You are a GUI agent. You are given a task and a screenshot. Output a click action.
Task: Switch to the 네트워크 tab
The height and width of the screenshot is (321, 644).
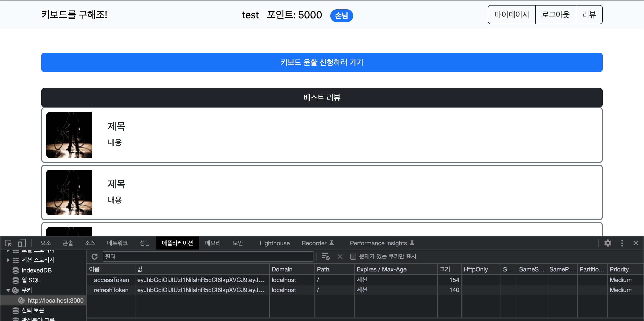(117, 243)
